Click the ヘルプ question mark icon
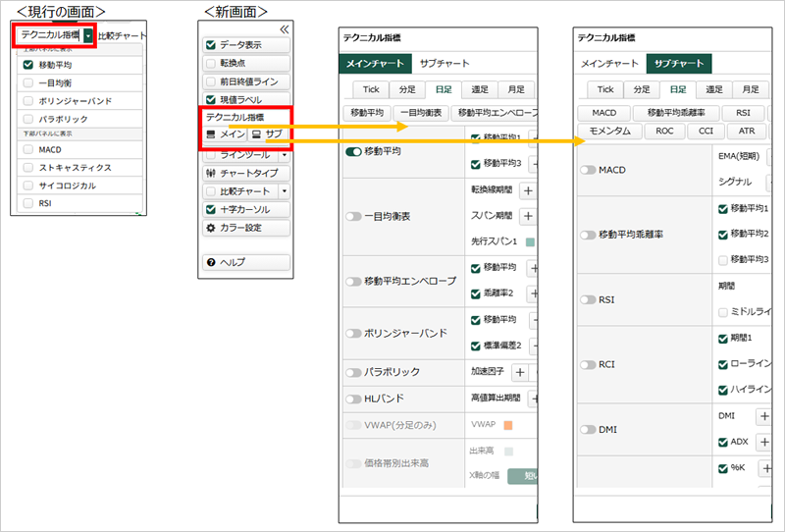Image resolution: width=785 pixels, height=532 pixels. point(210,262)
